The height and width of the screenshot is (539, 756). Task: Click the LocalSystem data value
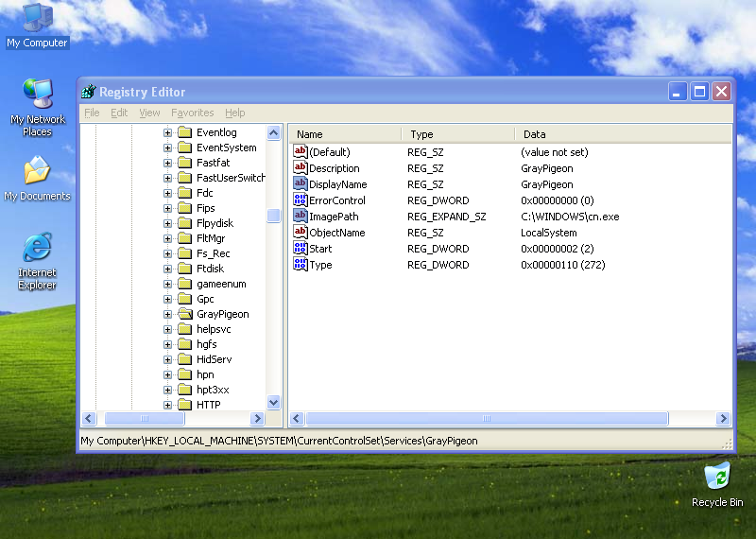pos(549,233)
